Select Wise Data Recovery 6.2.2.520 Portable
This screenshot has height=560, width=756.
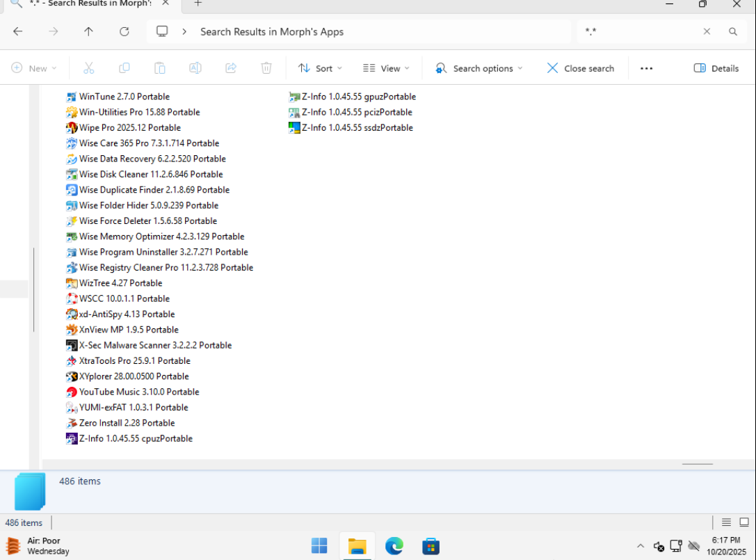pos(152,159)
